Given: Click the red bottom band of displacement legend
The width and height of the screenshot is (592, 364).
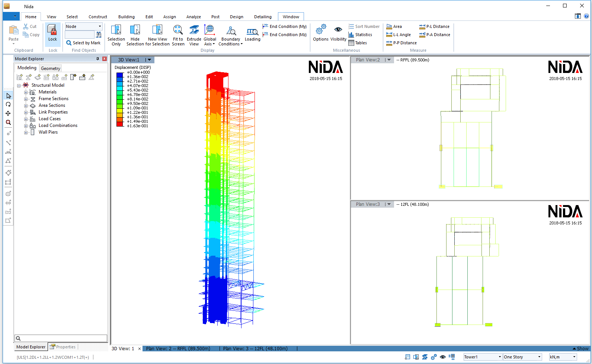Looking at the screenshot, I should click(120, 124).
